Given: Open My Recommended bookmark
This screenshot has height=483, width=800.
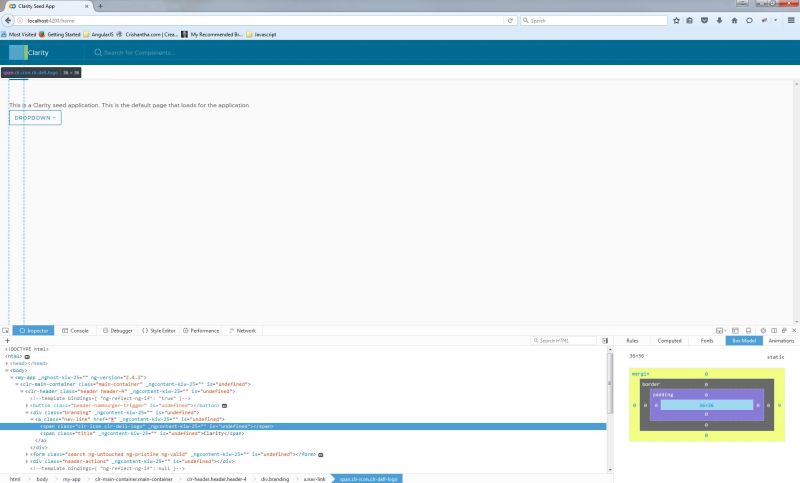Looking at the screenshot, I should [x=212, y=35].
